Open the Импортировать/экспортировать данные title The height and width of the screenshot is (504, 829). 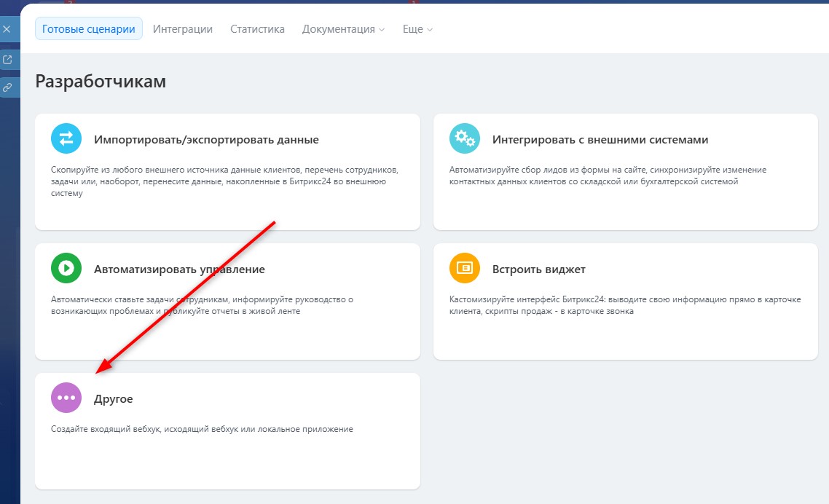tap(206, 140)
